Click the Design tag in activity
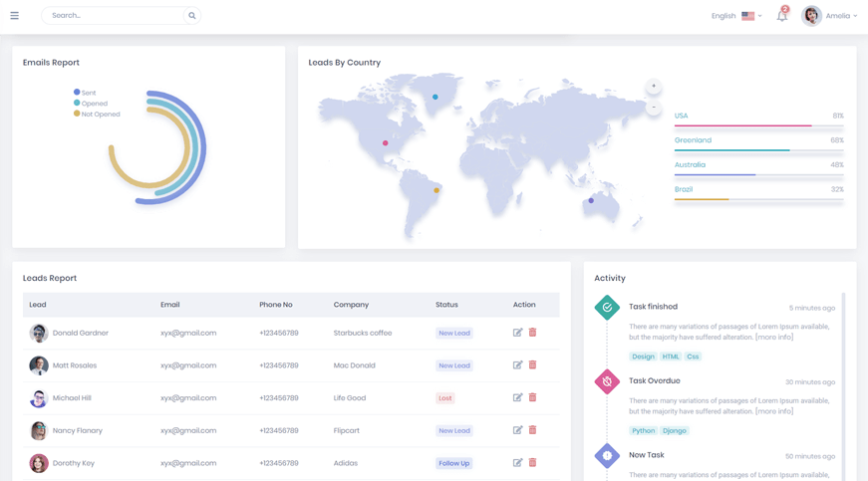Screen dimensions: 868x481 [x=643, y=357]
